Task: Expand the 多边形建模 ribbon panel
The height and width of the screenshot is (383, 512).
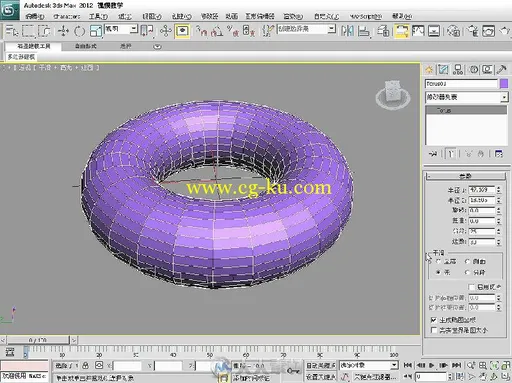Action: click(21, 57)
